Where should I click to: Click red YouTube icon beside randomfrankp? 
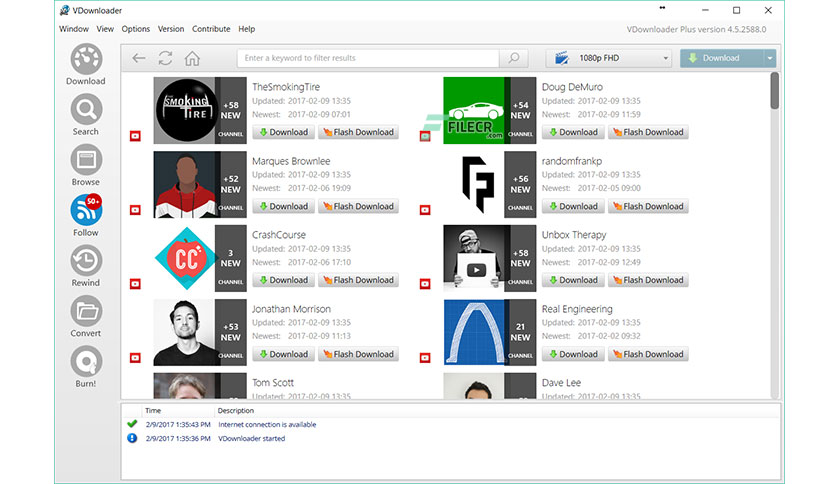coord(425,210)
